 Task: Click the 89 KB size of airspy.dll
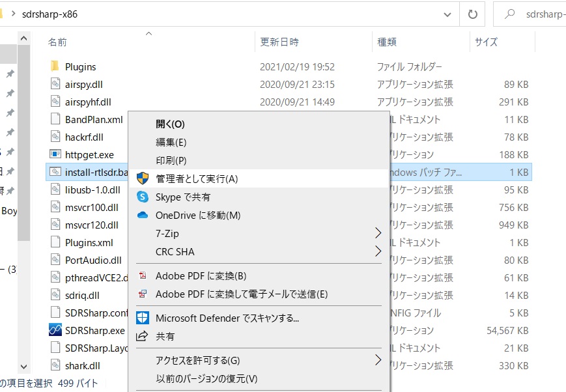click(x=516, y=85)
